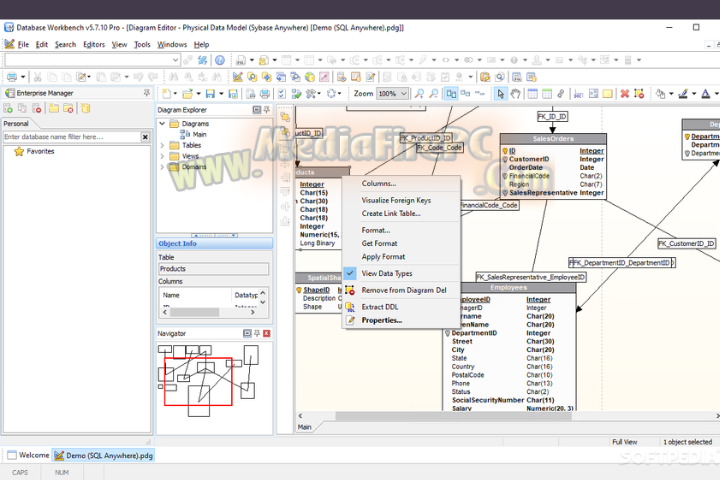The image size is (720, 480).
Task: Toggle the View Data Types checkmark
Action: point(350,273)
